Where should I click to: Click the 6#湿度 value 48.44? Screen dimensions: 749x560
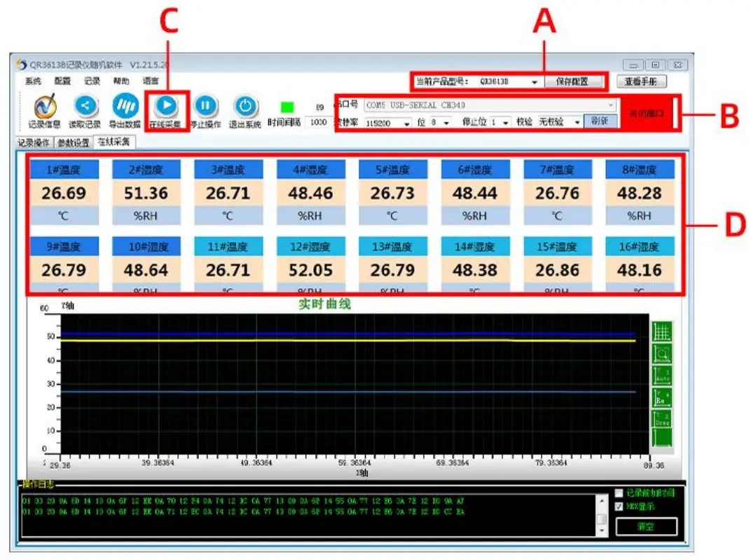click(x=475, y=193)
